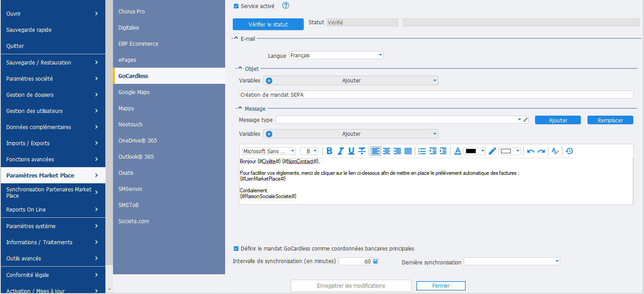Uncheck the Service activé checkbox

pos(236,6)
